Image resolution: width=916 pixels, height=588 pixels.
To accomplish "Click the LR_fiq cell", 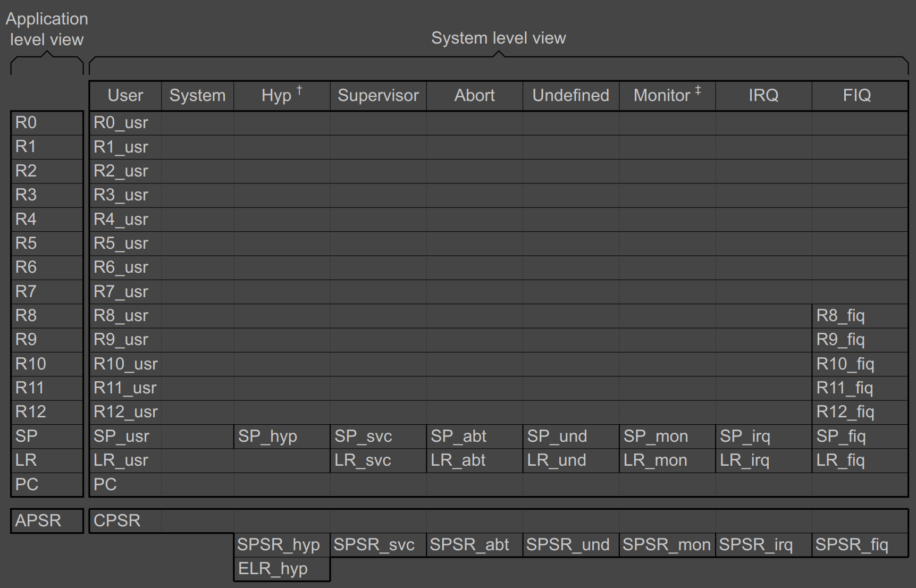I will pos(860,460).
